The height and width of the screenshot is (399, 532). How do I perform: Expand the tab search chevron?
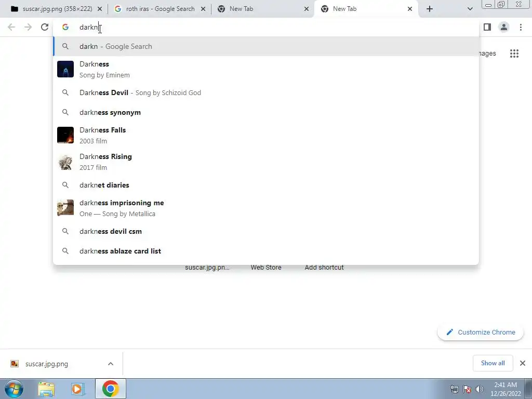(470, 9)
